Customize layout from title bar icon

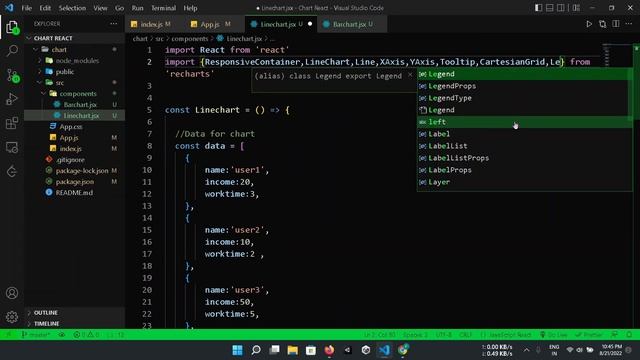(x=576, y=8)
